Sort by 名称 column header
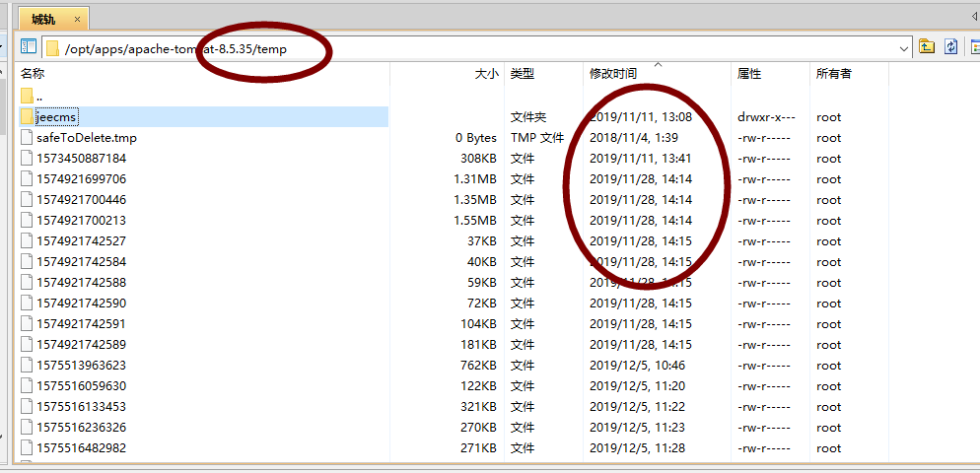Image resolution: width=980 pixels, height=473 pixels. tap(33, 74)
